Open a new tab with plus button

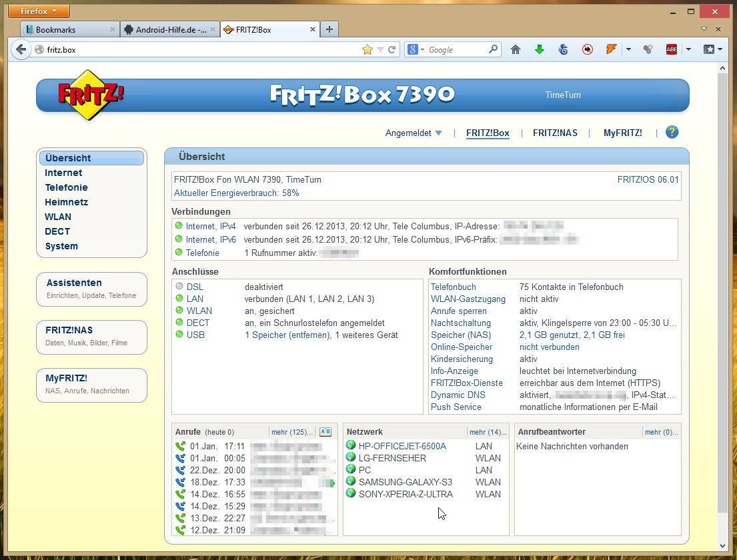[x=329, y=29]
